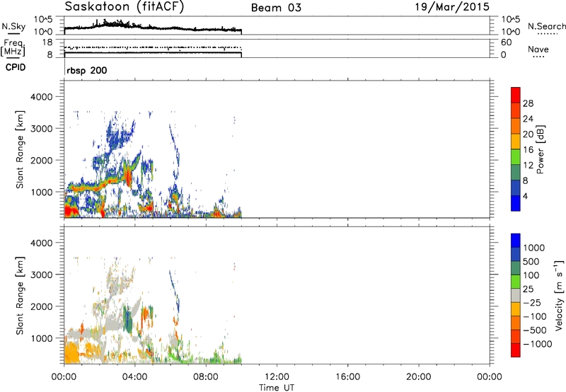This screenshot has width=566, height=392.
Task: Click '4000' tick on the Power panel axis
Action: [42, 97]
